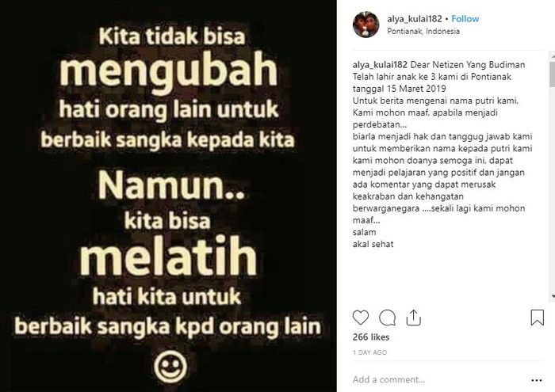This screenshot has height=392, width=555.
Task: Like the post with heart icon
Action: tap(360, 318)
